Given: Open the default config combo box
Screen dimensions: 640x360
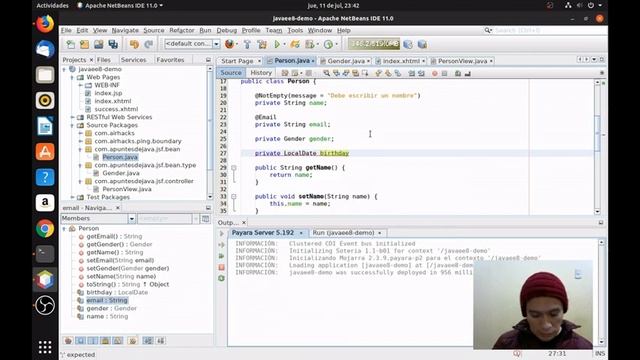Looking at the screenshot, I should point(192,44).
